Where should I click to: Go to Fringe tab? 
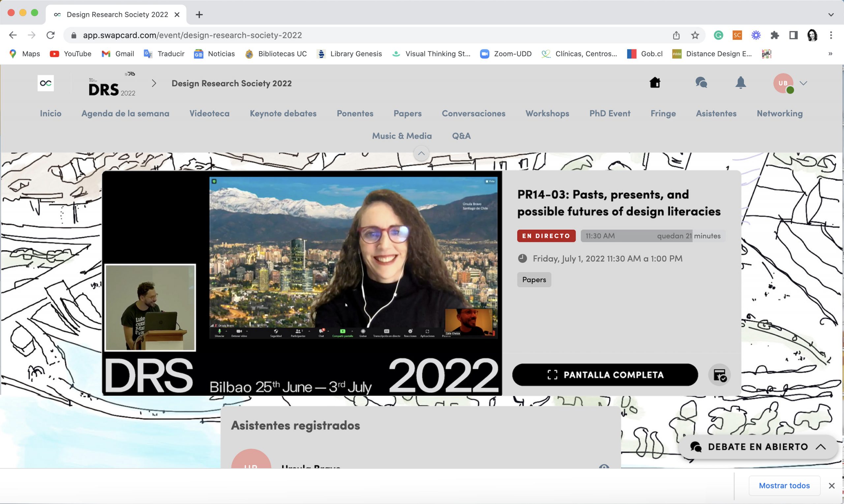coord(663,113)
